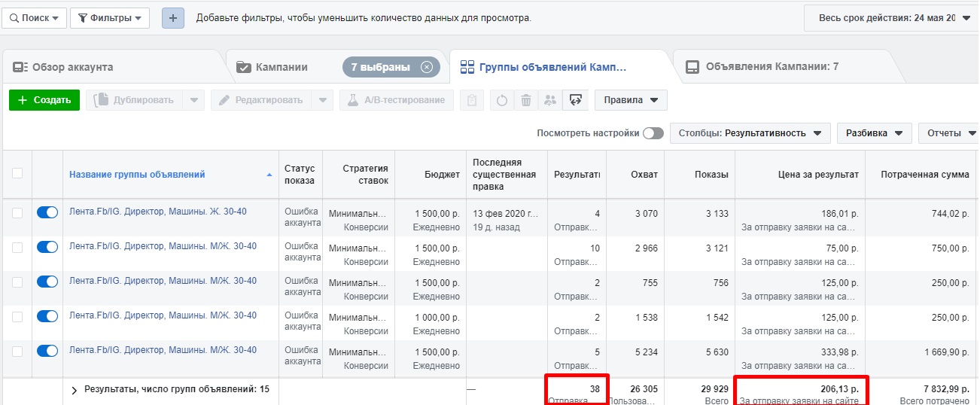Turn off the toggle for Директор, Машины. Ж. 30-40
Viewport: 980px width, 405px height.
(47, 213)
